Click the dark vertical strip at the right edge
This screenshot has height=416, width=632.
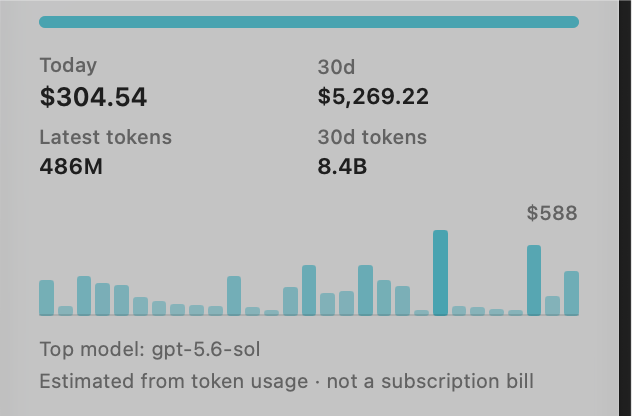pos(625,208)
